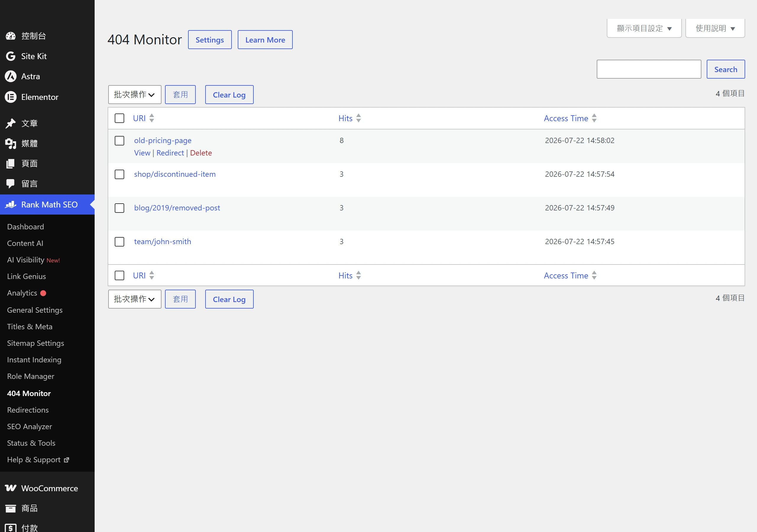Viewport: 757px width, 532px height.
Task: Go to Redirections in Rank Math menu
Action: coord(28,410)
